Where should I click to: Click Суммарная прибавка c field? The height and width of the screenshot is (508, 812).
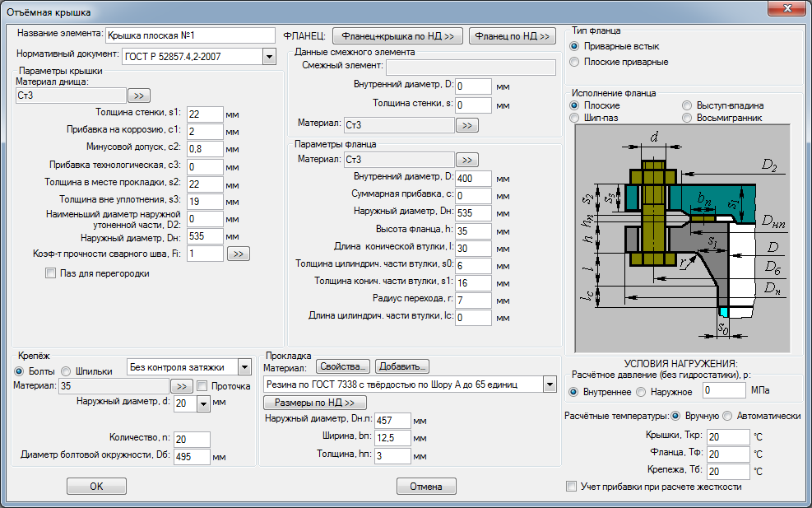coord(473,196)
